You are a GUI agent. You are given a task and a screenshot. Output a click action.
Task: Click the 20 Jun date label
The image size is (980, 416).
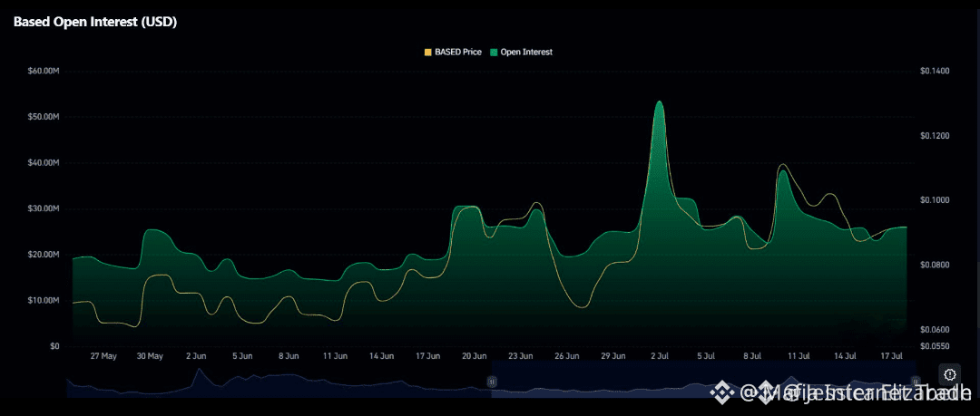475,356
